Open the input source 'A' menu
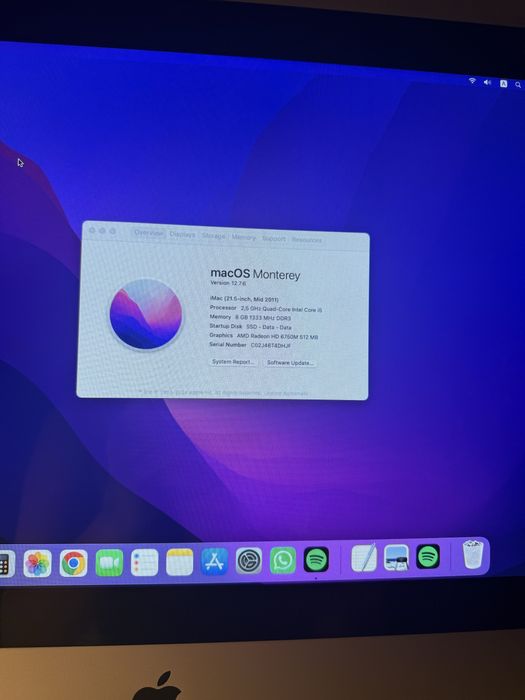Screen dimensions: 525x700 [x=504, y=83]
